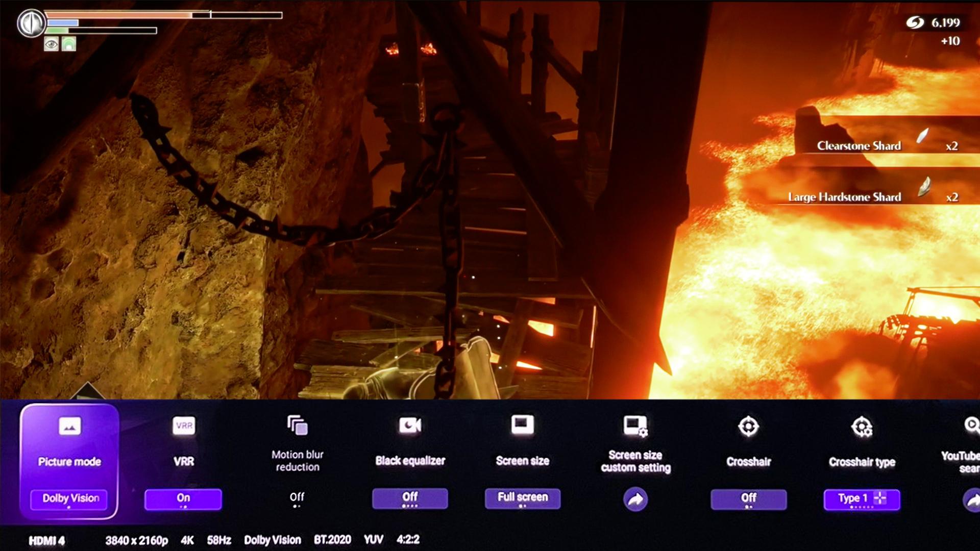Change the Black equalizer Off value

pyautogui.click(x=410, y=498)
